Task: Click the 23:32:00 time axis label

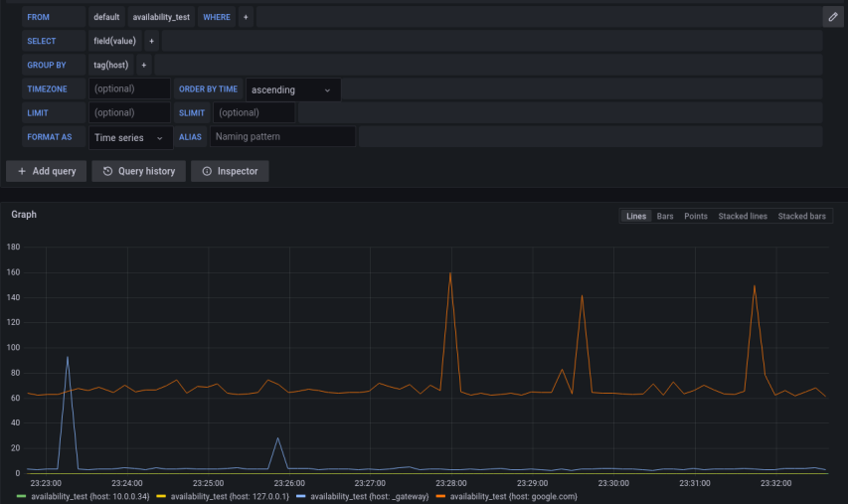Action: (776, 483)
